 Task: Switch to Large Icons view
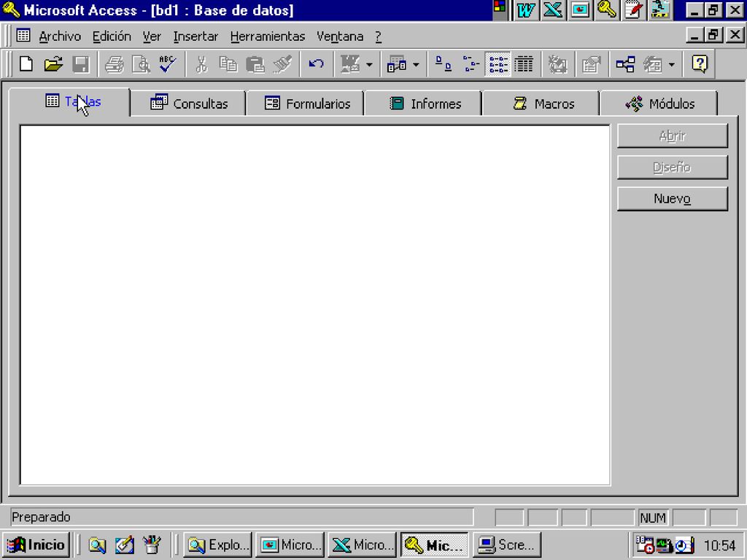point(444,64)
